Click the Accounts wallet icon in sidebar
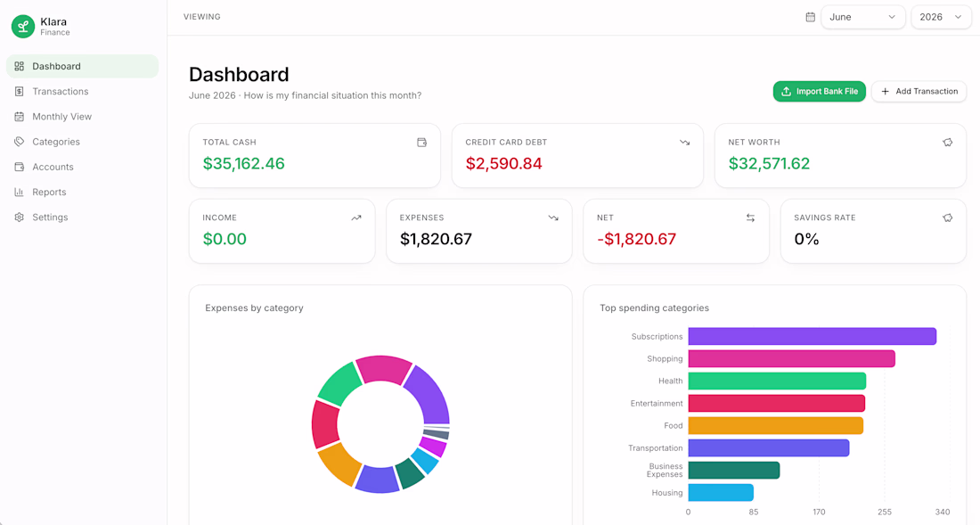This screenshot has height=525, width=980. tap(20, 167)
